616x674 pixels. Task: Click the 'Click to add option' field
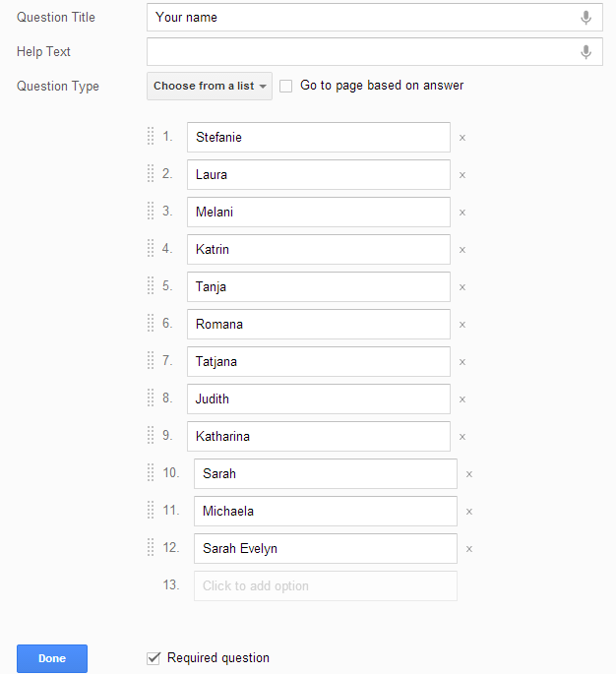click(x=325, y=586)
